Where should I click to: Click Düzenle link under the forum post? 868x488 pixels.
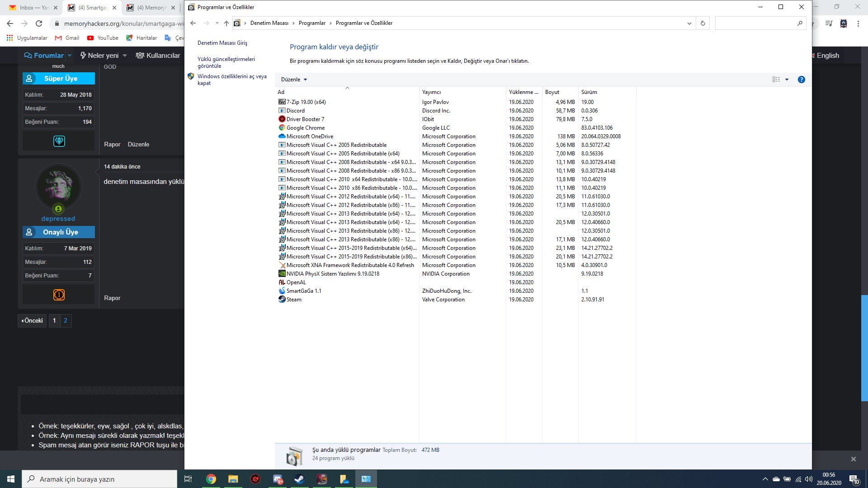pos(138,145)
